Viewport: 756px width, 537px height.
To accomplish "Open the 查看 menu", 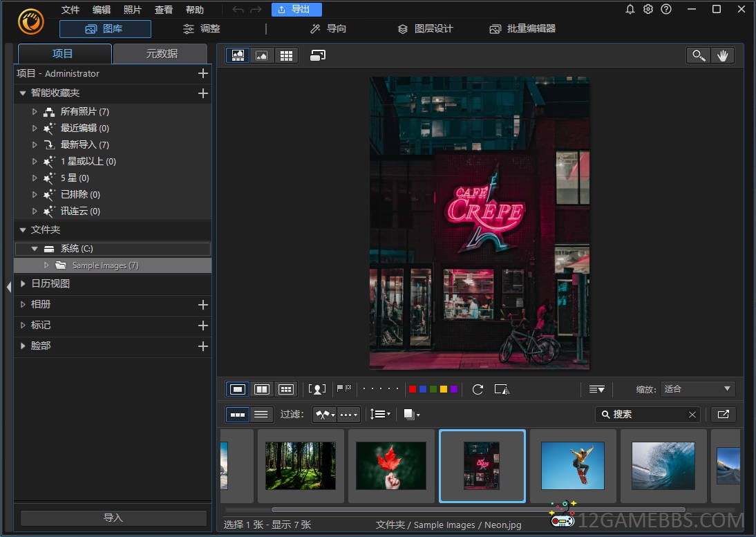I will coord(164,10).
